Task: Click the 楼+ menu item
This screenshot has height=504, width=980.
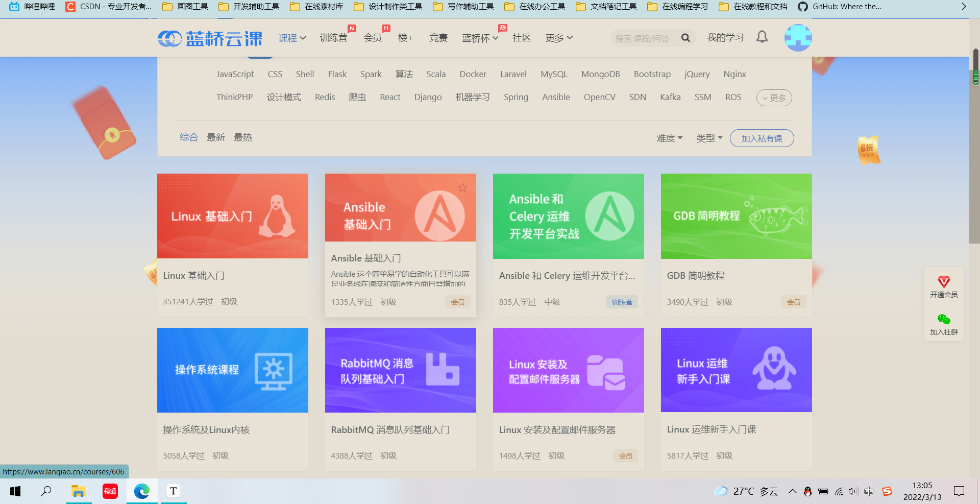Action: click(405, 38)
